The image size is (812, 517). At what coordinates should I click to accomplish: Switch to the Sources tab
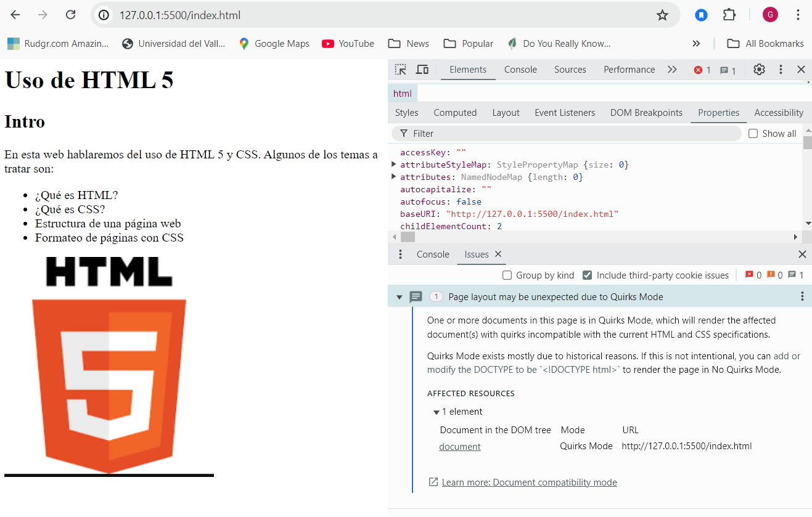pos(570,70)
